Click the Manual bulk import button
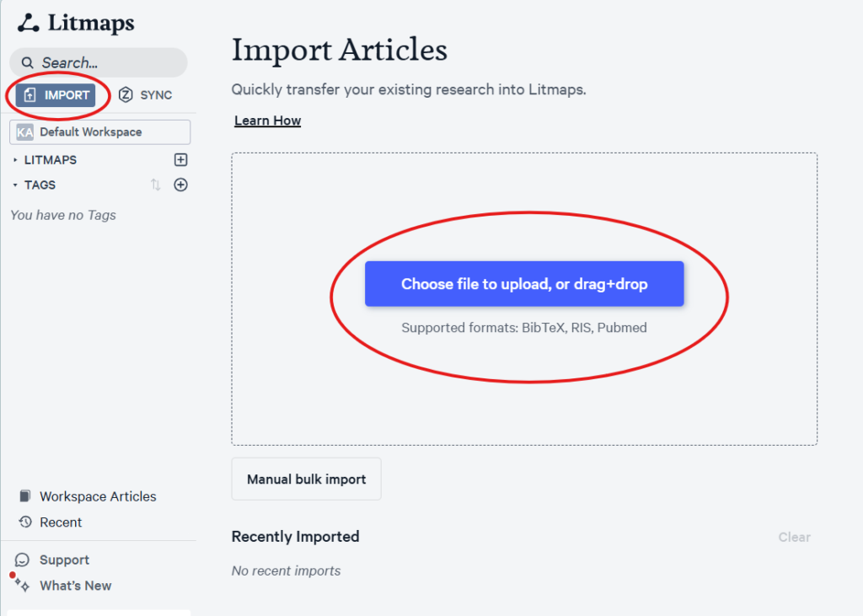The image size is (863, 616). [306, 479]
